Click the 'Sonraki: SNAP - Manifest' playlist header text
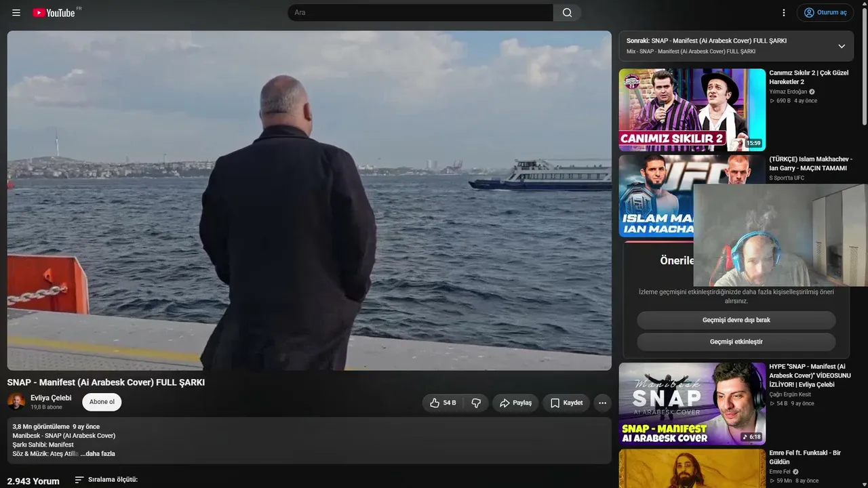This screenshot has height=488, width=868. [x=707, y=41]
